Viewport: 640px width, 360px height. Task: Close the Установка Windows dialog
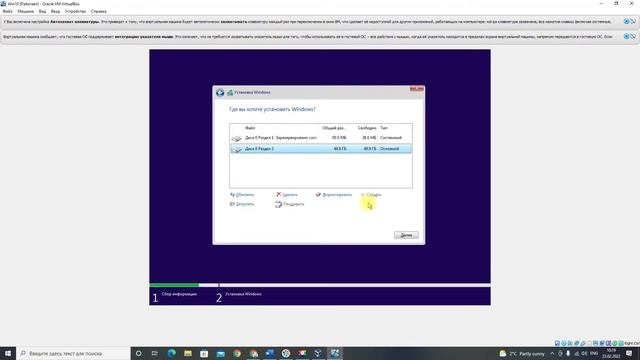(417, 89)
